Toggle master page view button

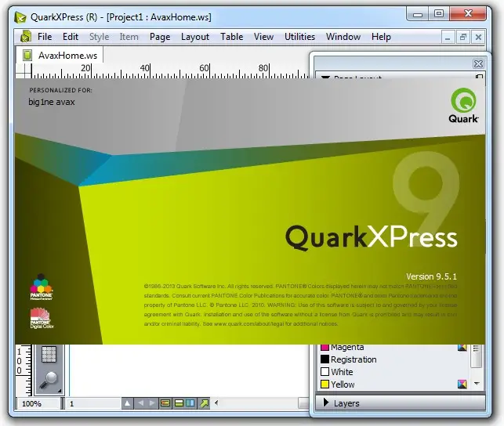coord(165,403)
